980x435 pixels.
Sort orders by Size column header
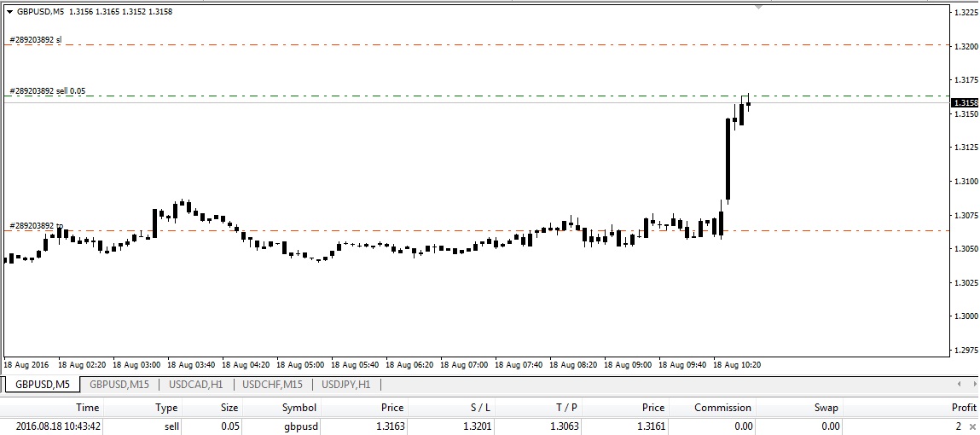[x=229, y=408]
